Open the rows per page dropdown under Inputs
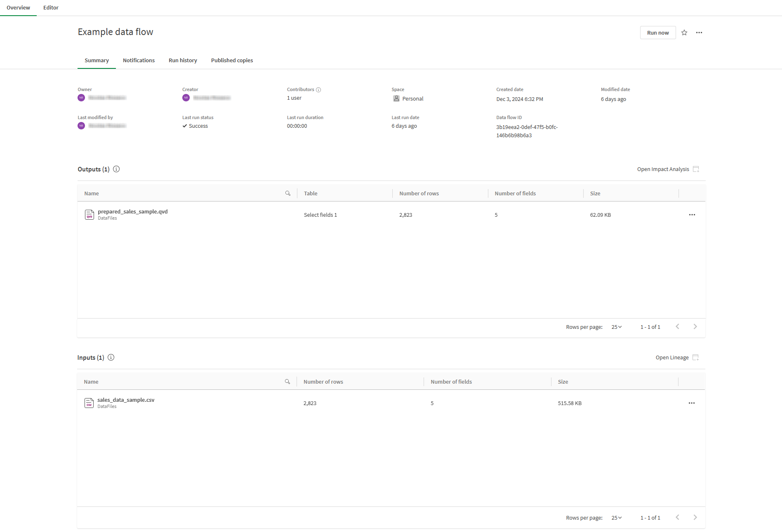The image size is (782, 532). pyautogui.click(x=616, y=518)
